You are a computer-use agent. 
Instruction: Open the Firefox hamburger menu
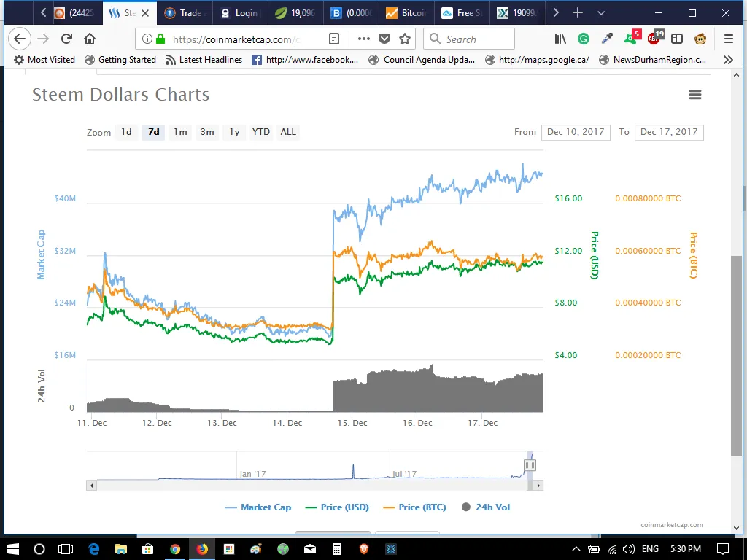(x=729, y=39)
